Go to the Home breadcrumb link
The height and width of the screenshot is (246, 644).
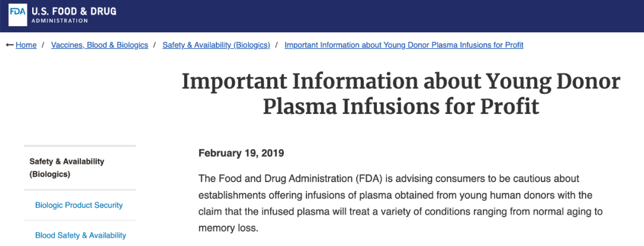point(26,45)
